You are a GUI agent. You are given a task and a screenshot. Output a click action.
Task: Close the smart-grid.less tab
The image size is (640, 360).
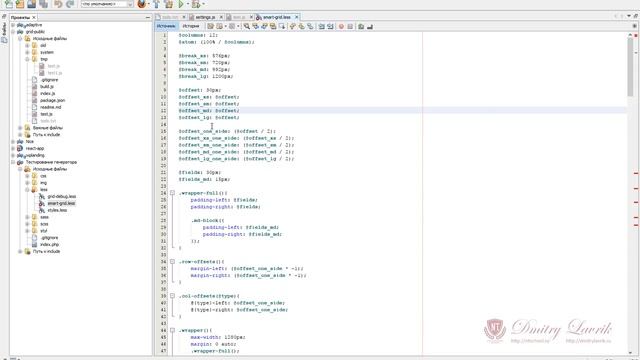(297, 17)
